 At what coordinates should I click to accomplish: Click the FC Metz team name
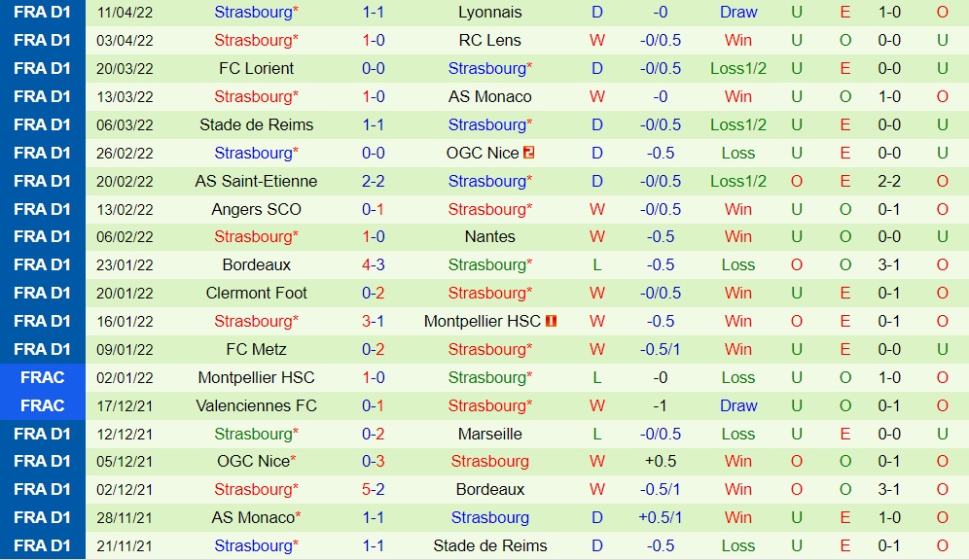(256, 350)
